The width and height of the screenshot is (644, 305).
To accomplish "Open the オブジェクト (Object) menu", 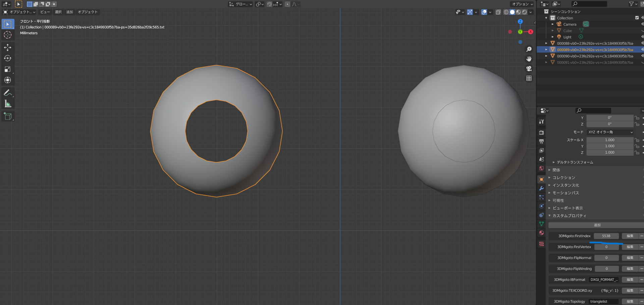I will 88,12.
